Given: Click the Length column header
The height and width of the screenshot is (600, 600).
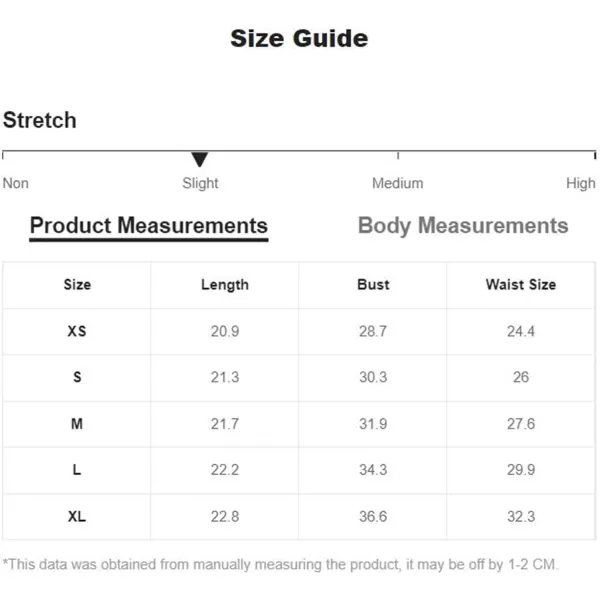Looking at the screenshot, I should [225, 285].
